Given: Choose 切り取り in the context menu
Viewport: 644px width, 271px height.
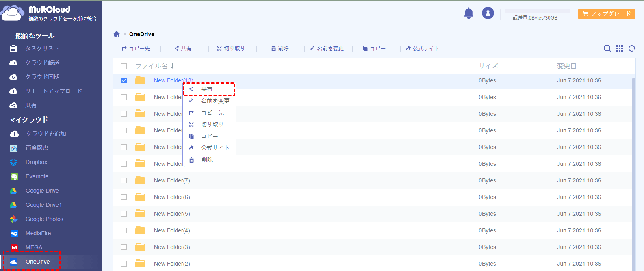Looking at the screenshot, I should point(209,124).
